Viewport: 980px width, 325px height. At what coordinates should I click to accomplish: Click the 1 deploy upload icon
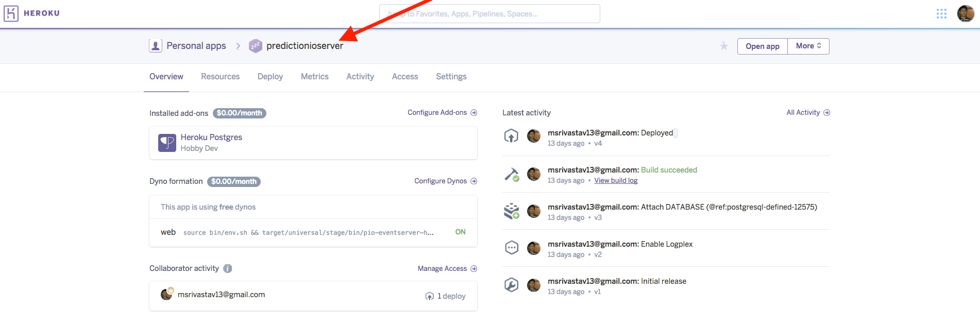coord(430,296)
